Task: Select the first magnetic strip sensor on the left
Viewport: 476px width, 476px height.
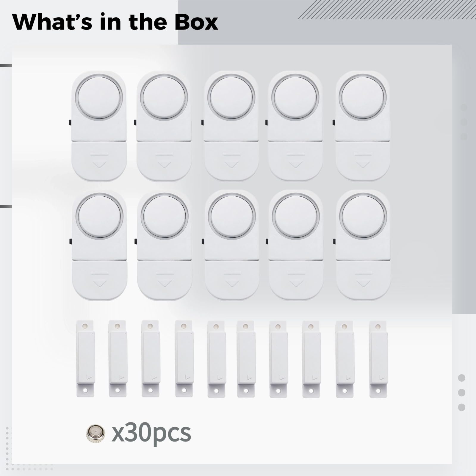Action: coord(86,358)
